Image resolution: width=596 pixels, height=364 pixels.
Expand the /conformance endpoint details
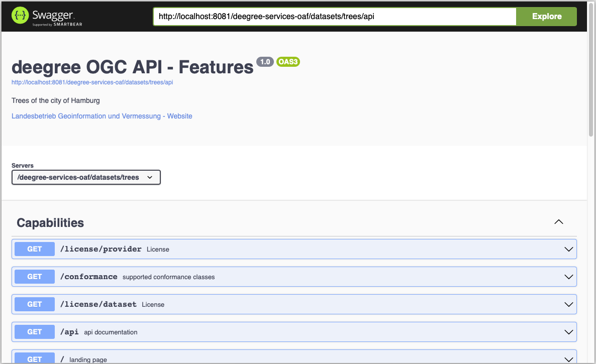[x=568, y=277]
